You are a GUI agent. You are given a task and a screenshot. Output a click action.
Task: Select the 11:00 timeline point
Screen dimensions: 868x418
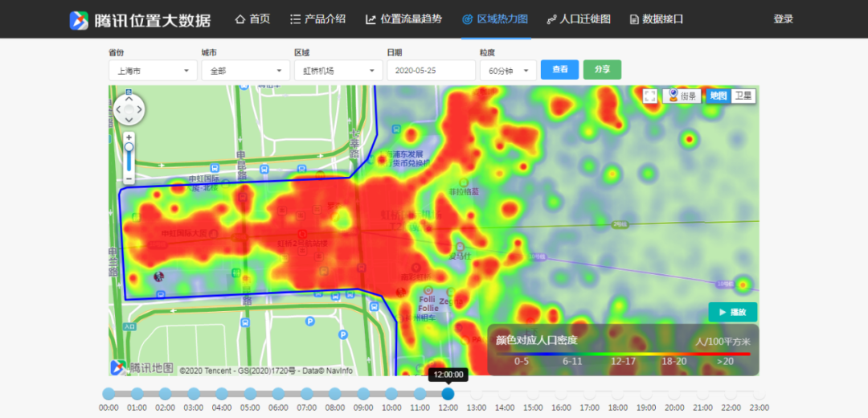click(420, 394)
